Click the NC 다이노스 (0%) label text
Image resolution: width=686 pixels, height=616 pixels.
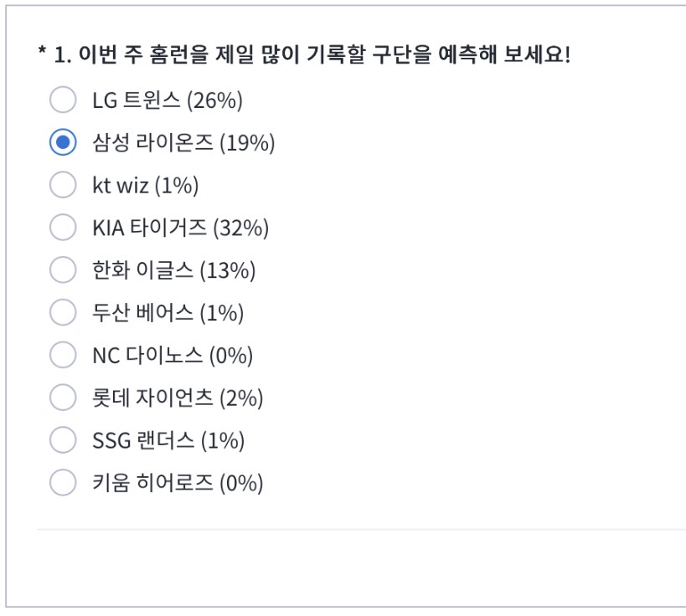point(173,356)
